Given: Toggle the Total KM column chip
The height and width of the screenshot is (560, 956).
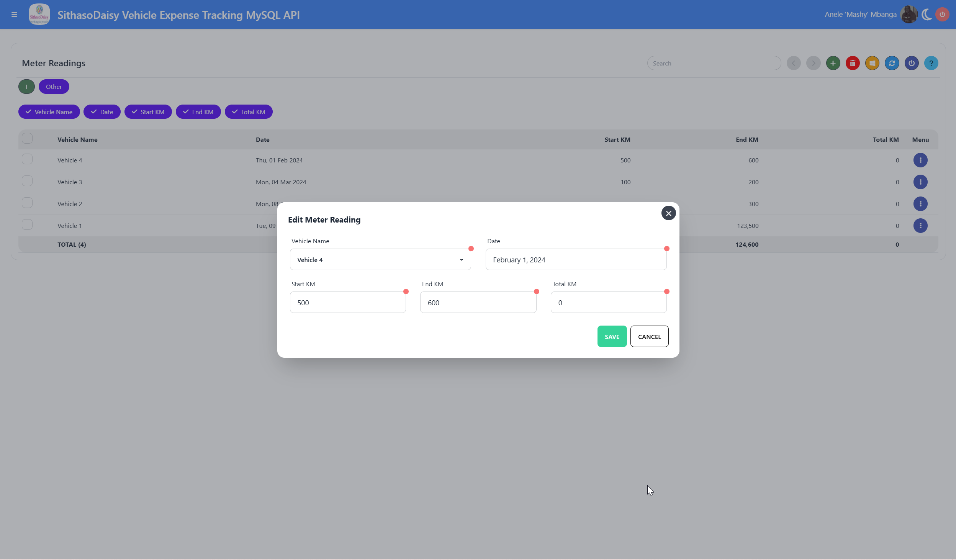Looking at the screenshot, I should pos(249,112).
